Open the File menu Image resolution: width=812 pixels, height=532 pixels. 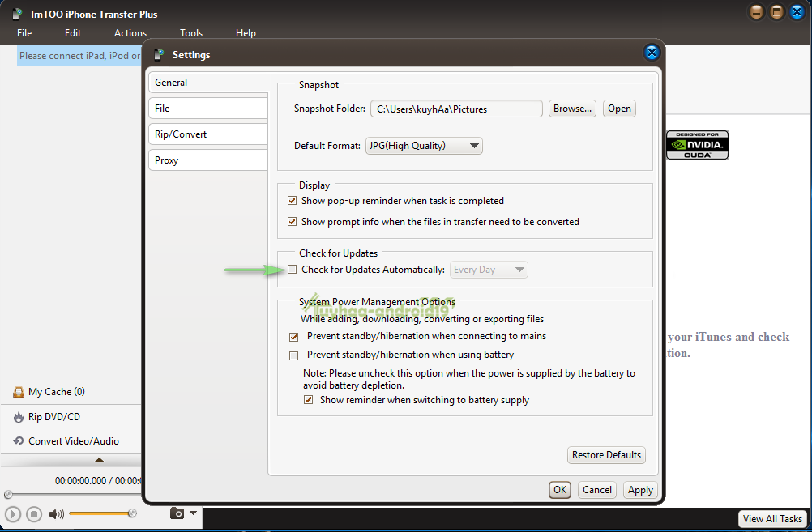pyautogui.click(x=24, y=32)
